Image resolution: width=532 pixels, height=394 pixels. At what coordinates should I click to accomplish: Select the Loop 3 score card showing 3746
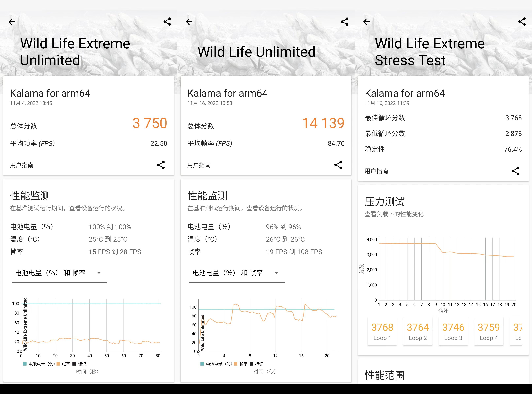pyautogui.click(x=453, y=331)
